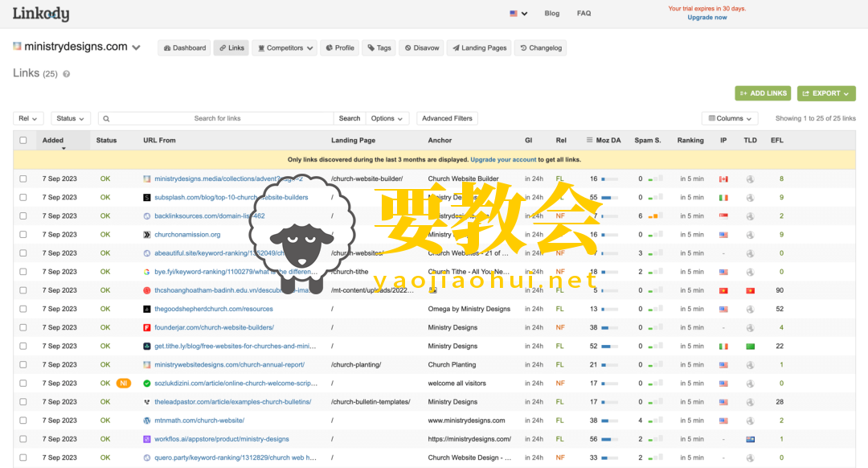The height and width of the screenshot is (468, 868).
Task: Check the churchonamission.org row checkbox
Action: (23, 234)
